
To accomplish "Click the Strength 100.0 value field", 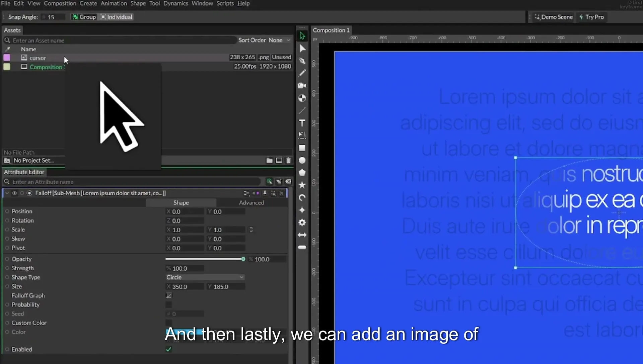I will pos(185,268).
